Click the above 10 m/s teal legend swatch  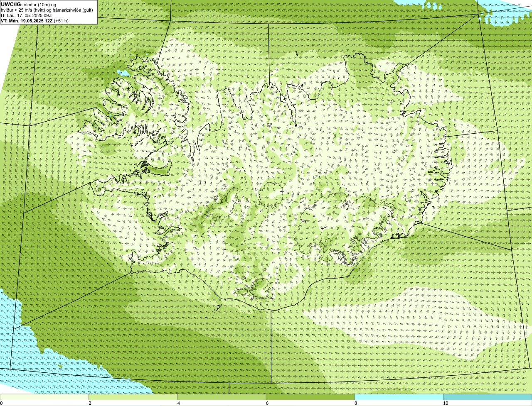[x=488, y=397]
